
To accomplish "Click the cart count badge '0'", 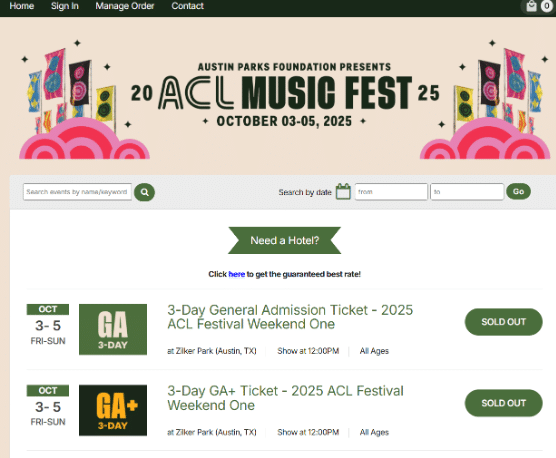I will coord(547,6).
